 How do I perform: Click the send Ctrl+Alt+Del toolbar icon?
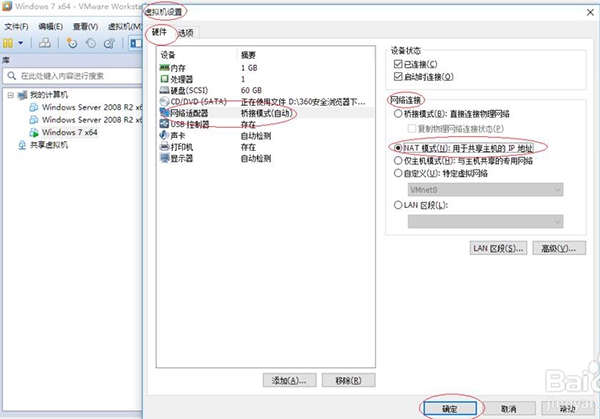[45, 43]
